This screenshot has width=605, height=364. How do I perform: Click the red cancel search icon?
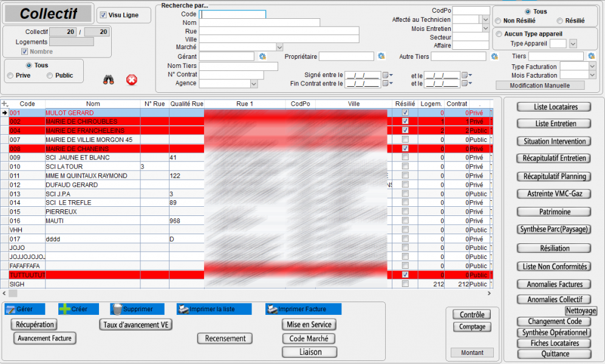(132, 79)
